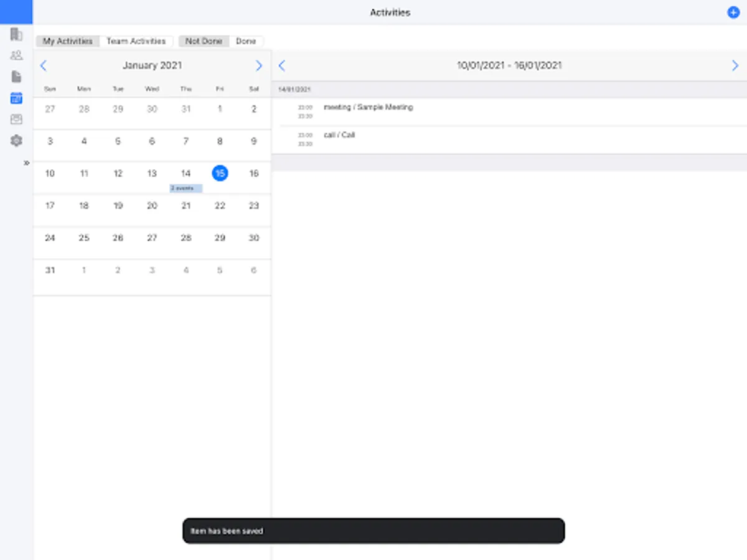747x560 pixels.
Task: Go to next week in activity list
Action: point(735,65)
